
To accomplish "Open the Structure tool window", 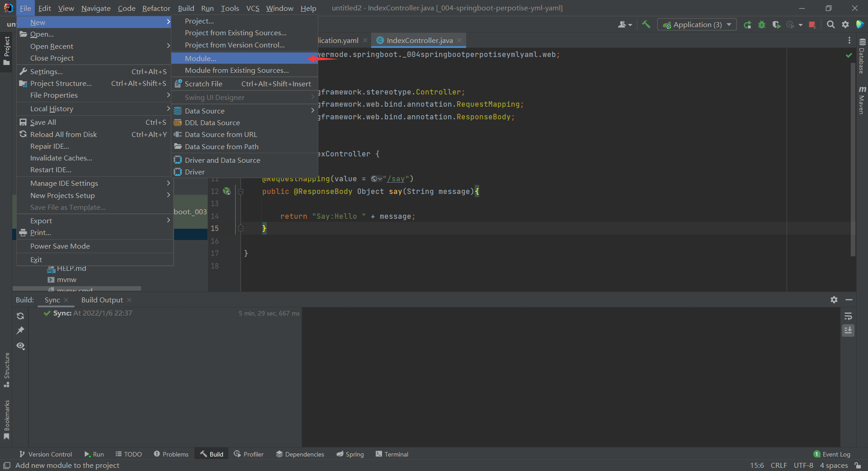I will pyautogui.click(x=6, y=370).
